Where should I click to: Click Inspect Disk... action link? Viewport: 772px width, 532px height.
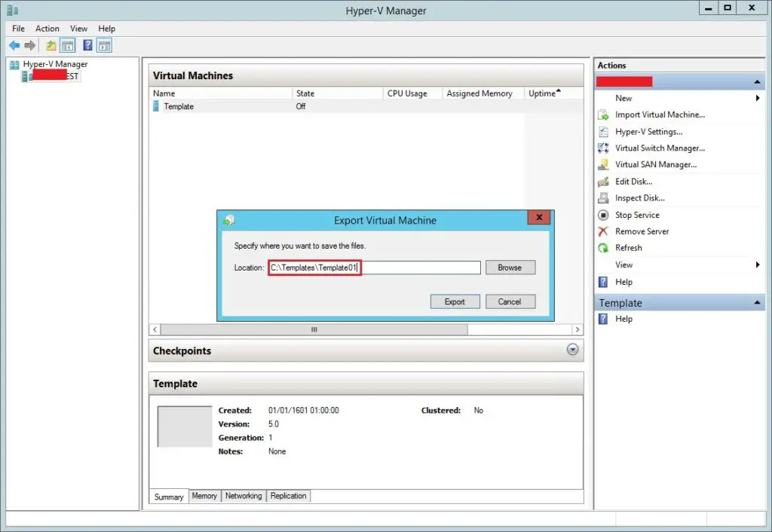(x=640, y=198)
